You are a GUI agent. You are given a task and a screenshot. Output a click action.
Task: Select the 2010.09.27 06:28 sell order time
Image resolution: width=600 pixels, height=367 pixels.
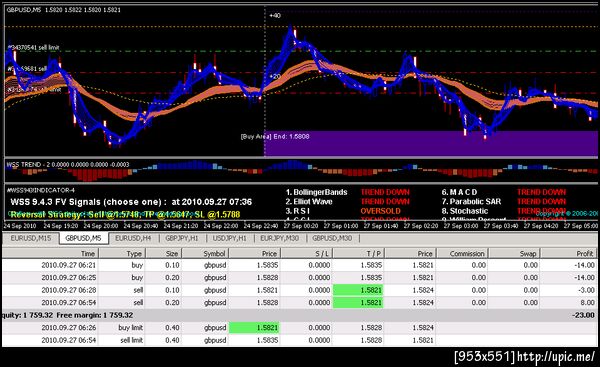coord(68,290)
